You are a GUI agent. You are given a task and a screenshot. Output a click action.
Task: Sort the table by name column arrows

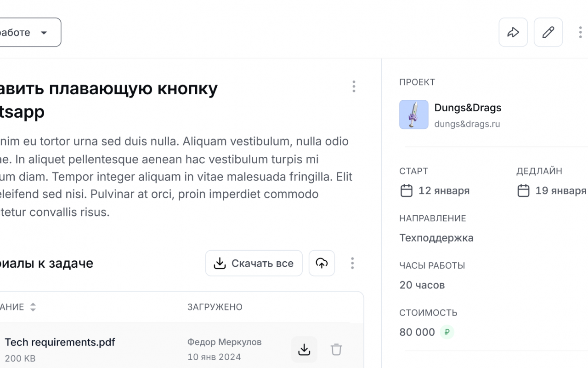(x=33, y=307)
